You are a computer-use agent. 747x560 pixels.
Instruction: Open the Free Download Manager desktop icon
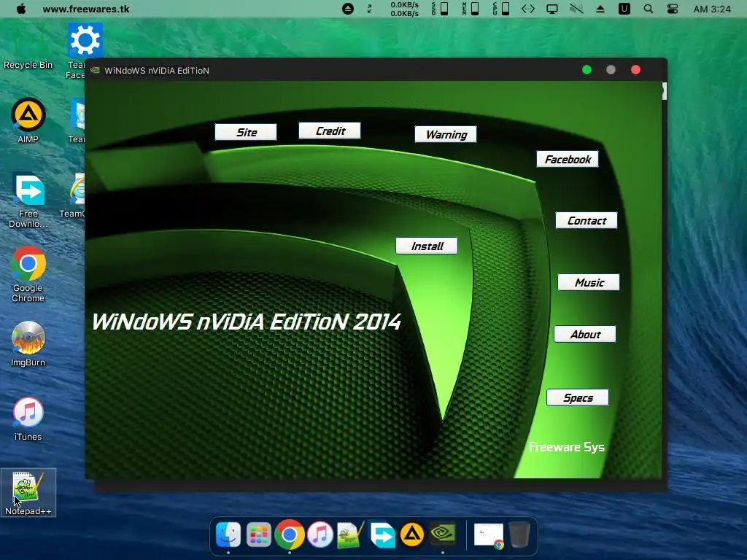pos(28,200)
